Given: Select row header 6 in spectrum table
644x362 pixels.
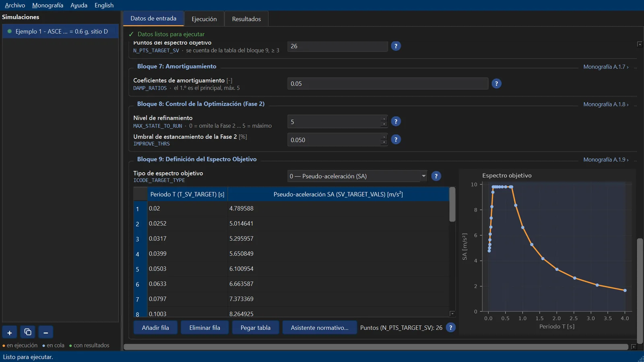Looking at the screenshot, I should coord(140,284).
